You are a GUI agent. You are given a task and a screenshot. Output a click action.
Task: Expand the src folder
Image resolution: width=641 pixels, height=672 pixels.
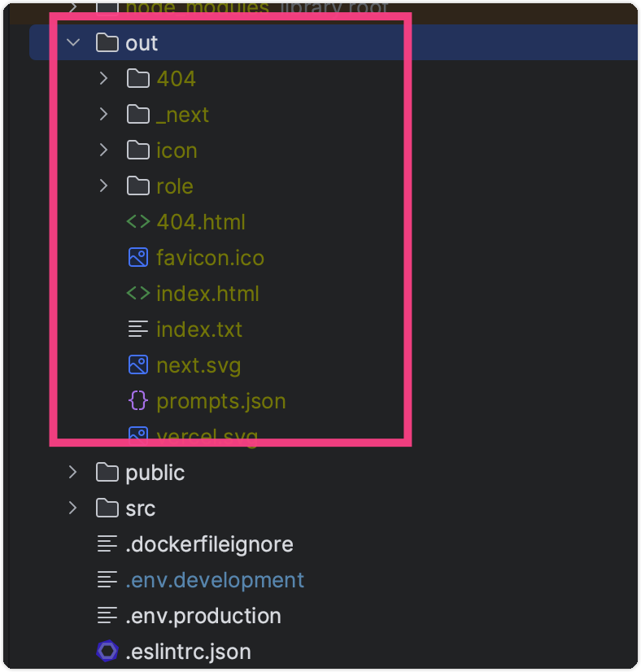(x=73, y=508)
